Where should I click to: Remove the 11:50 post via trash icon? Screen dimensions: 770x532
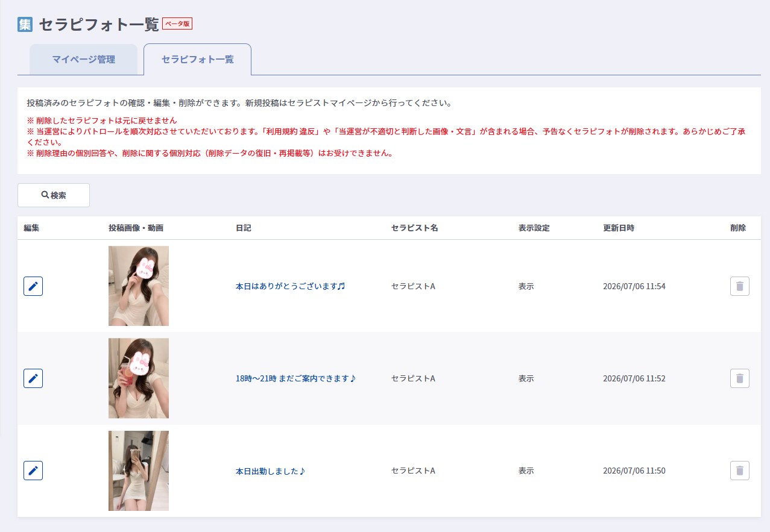(x=740, y=471)
